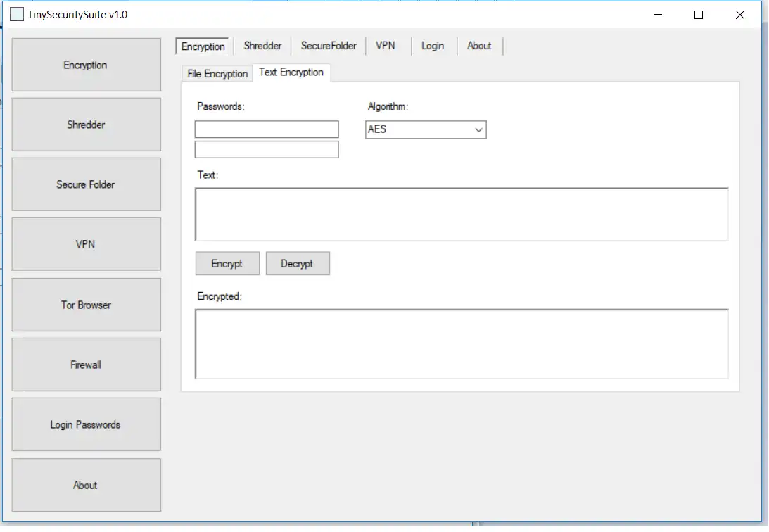Open the Encryption sidebar section
The width and height of the screenshot is (769, 532).
tap(87, 65)
